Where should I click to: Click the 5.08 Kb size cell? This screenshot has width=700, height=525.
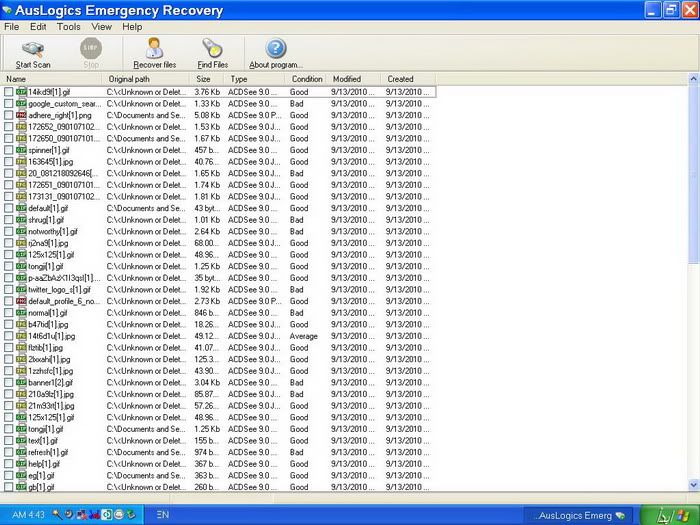coord(207,115)
